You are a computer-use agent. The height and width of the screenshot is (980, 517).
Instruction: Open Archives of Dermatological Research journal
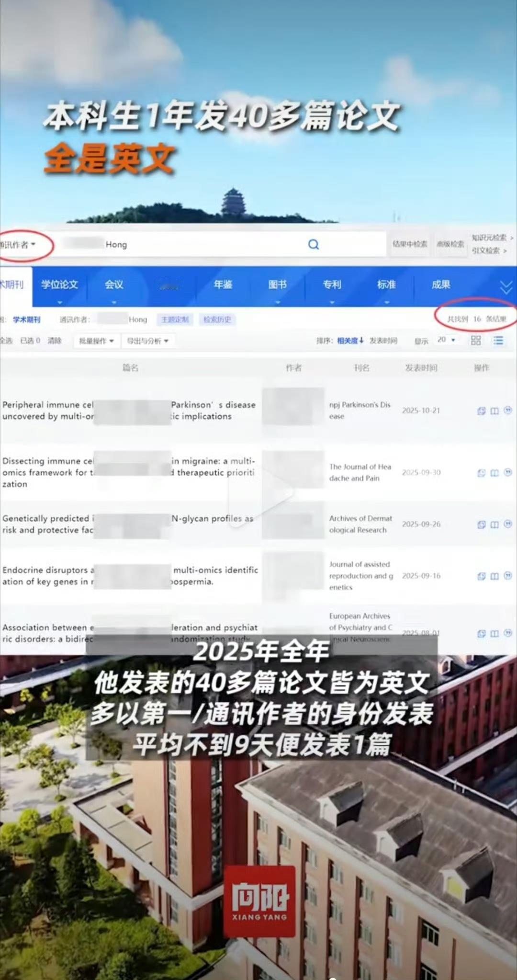[361, 524]
